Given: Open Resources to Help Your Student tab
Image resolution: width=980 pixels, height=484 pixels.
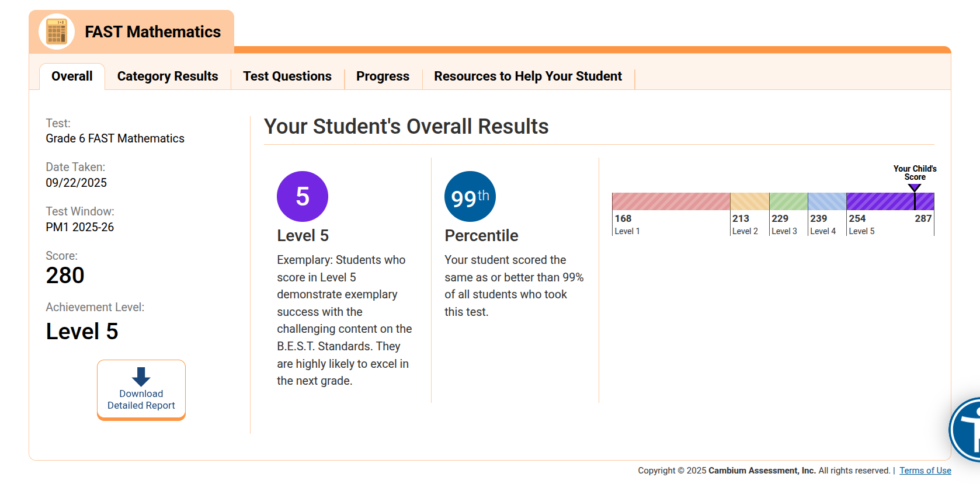Looking at the screenshot, I should point(527,76).
